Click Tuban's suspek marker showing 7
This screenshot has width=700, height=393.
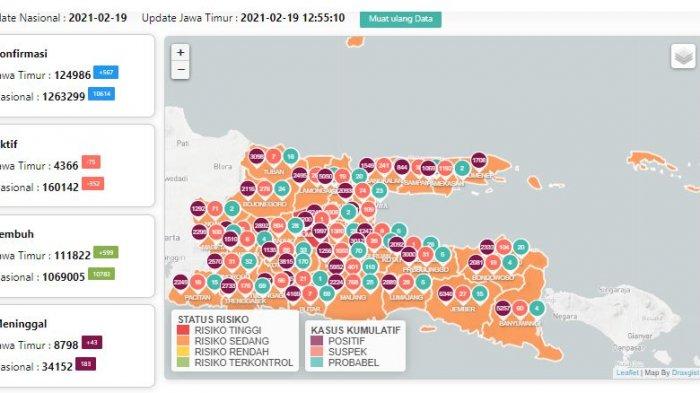[x=274, y=157]
